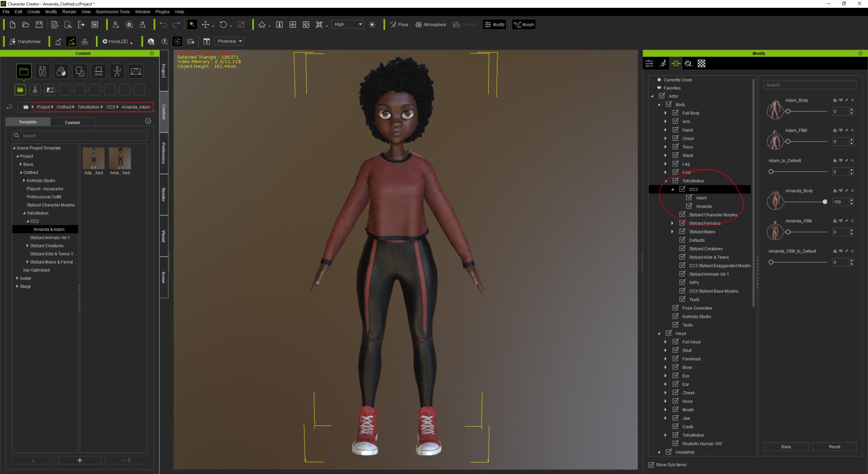The width and height of the screenshot is (868, 474).
Task: Uncheck the Amanda checkbox under CC3
Action: tap(689, 206)
